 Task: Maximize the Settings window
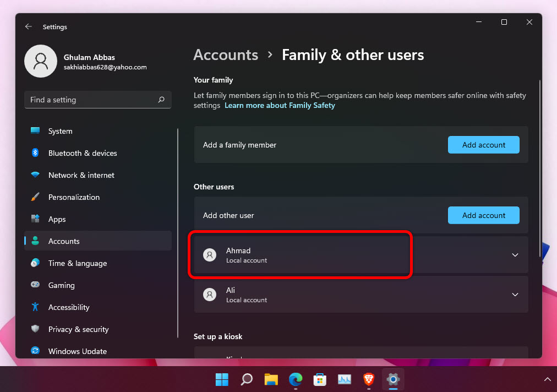pos(504,22)
